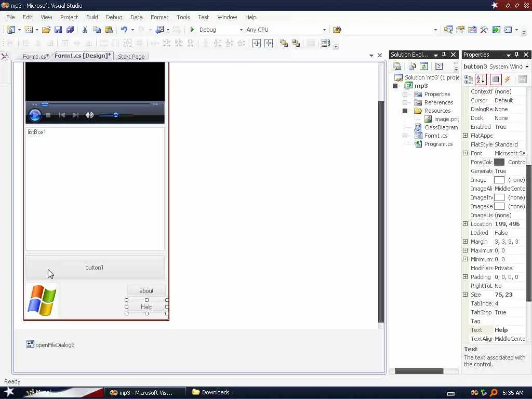Click the Center Horizontally layout icon
The width and height of the screenshot is (532, 399).
tap(257, 43)
